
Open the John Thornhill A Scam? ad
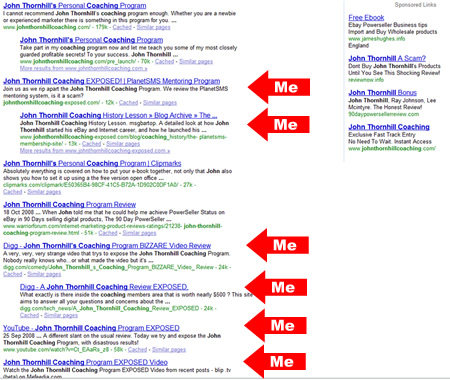click(387, 58)
